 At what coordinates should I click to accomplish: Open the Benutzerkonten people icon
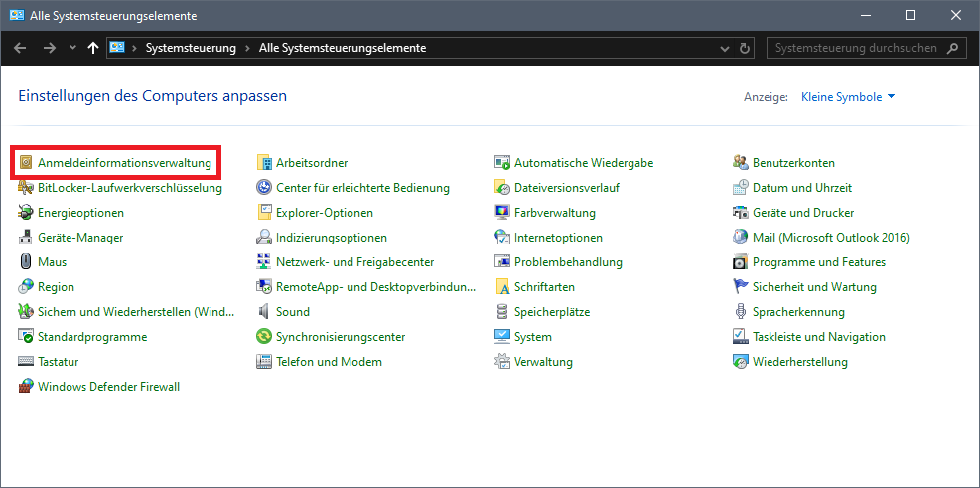point(741,163)
